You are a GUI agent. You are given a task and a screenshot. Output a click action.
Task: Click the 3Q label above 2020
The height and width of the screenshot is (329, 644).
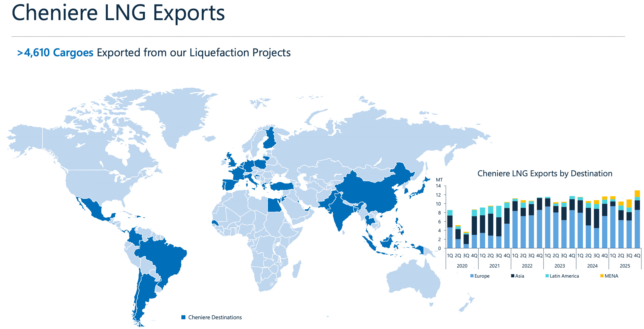466,256
